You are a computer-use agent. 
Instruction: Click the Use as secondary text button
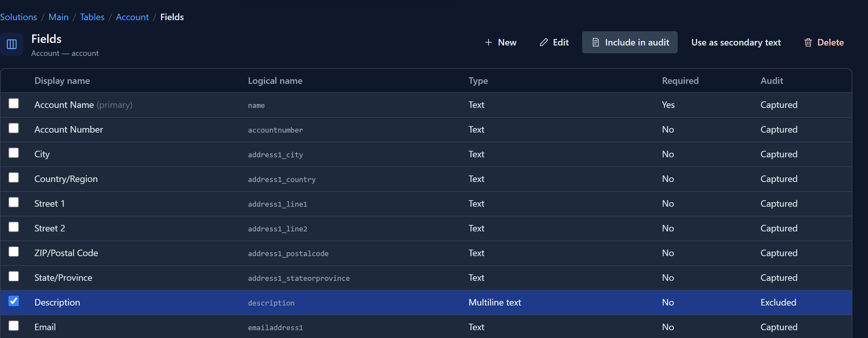point(736,43)
